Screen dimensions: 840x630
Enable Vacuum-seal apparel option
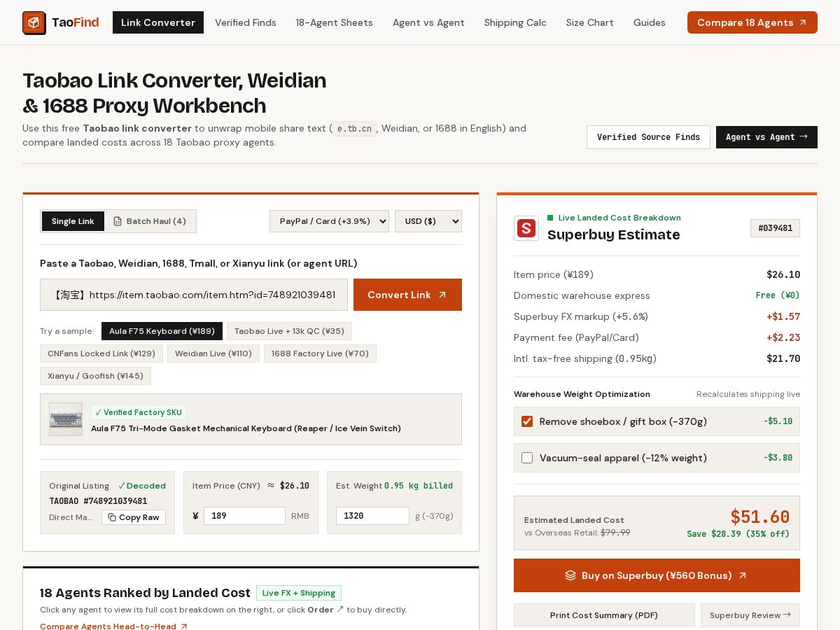click(527, 458)
